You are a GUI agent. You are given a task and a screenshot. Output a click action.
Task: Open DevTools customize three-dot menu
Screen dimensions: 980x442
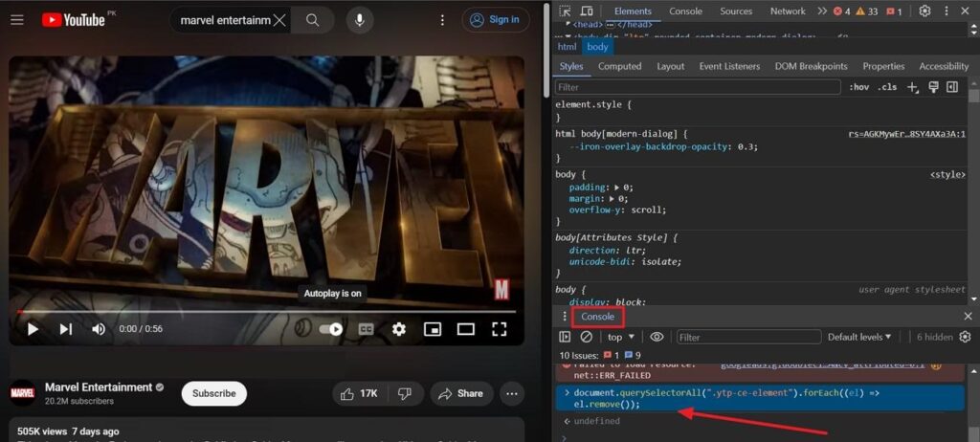[x=946, y=11]
